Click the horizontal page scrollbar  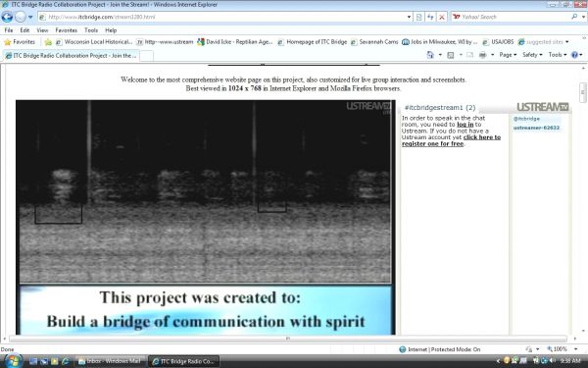click(287, 339)
